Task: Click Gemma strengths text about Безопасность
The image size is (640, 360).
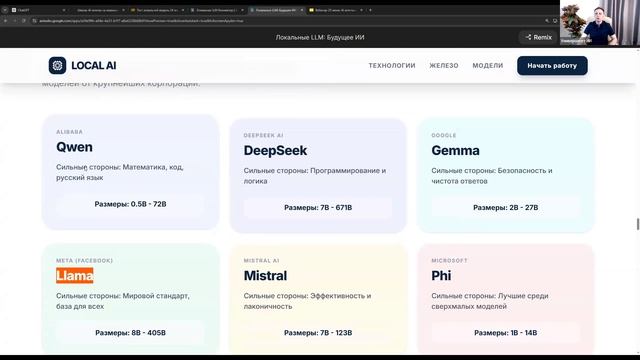Action: (x=491, y=176)
